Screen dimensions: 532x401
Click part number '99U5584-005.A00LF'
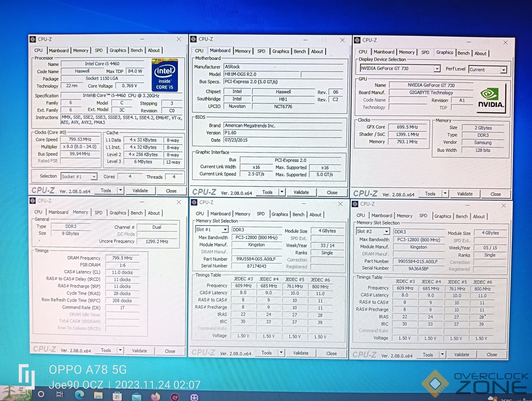(x=256, y=259)
